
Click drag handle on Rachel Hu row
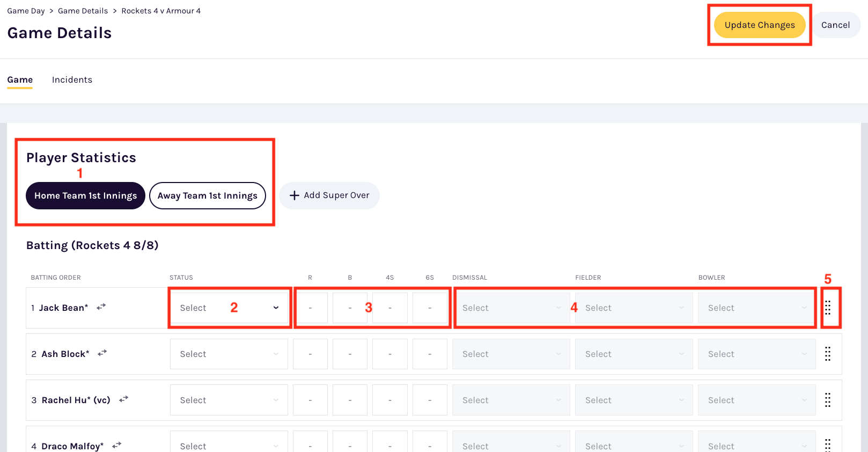click(828, 400)
